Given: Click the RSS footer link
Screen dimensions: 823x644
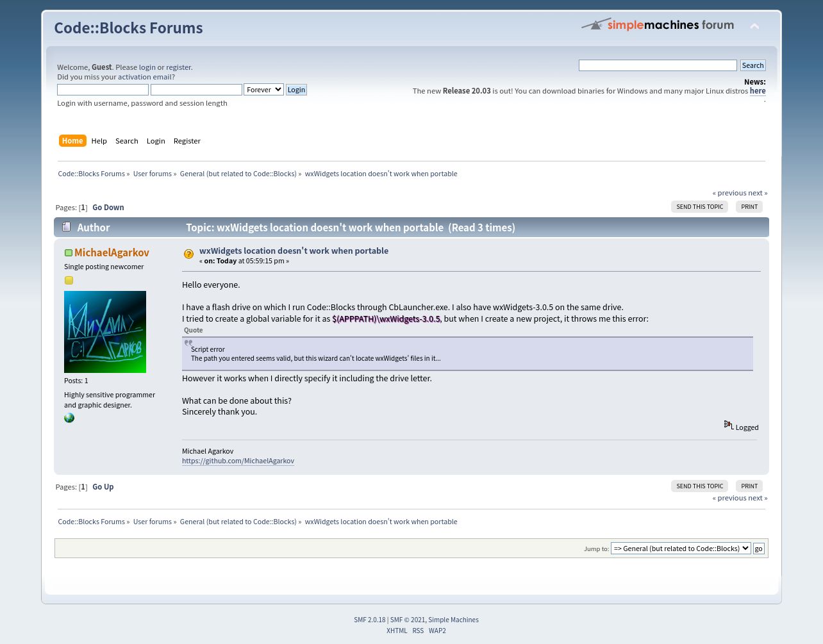Looking at the screenshot, I should click(418, 631).
